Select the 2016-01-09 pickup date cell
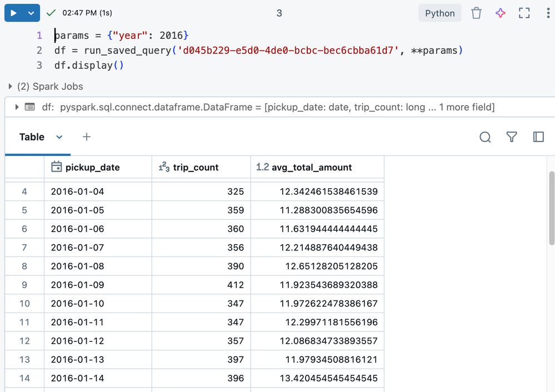 pyautogui.click(x=77, y=285)
